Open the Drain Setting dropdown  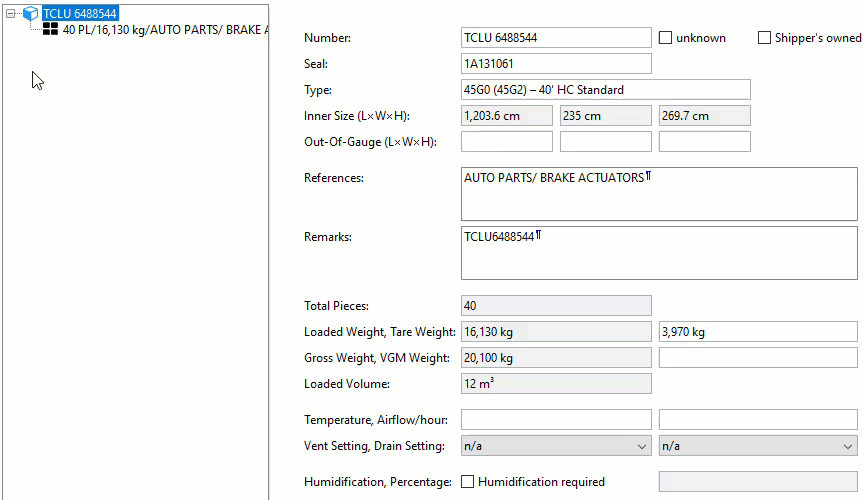coord(758,446)
